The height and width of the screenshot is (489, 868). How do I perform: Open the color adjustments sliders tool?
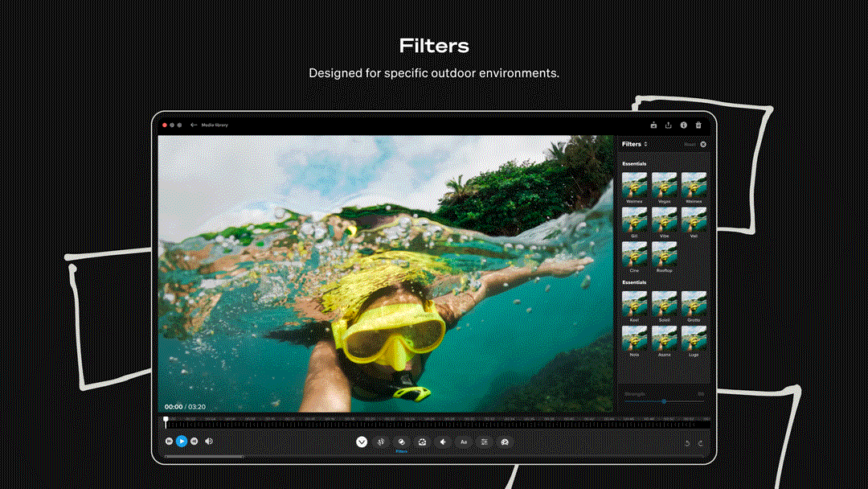[483, 442]
